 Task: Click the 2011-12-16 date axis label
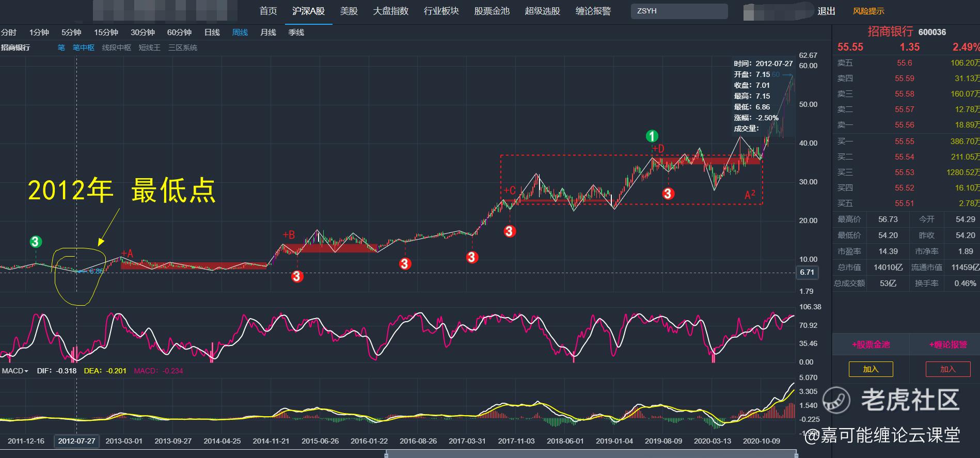click(26, 441)
